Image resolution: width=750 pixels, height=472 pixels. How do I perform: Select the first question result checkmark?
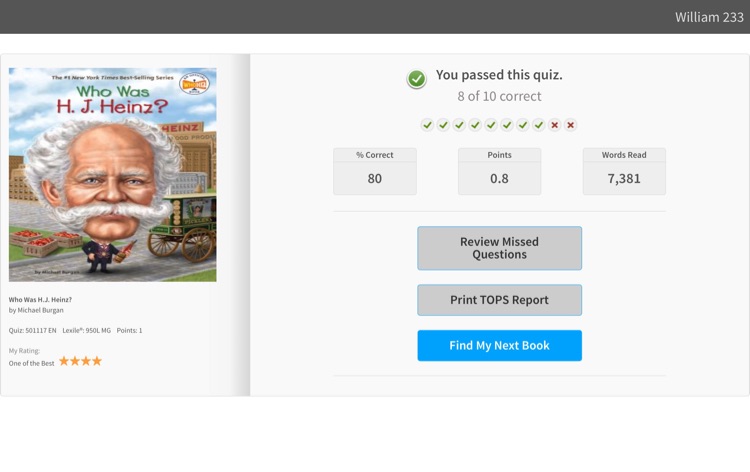427,125
